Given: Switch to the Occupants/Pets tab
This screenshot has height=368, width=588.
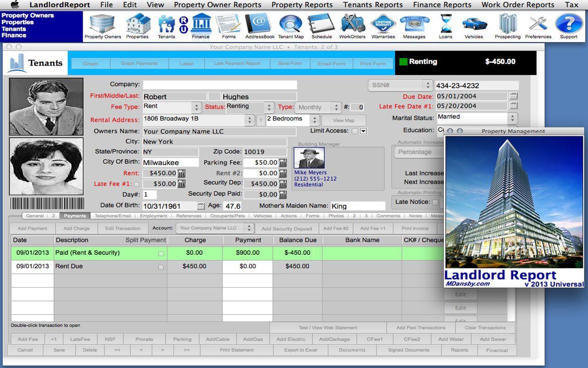Looking at the screenshot, I should (x=227, y=216).
